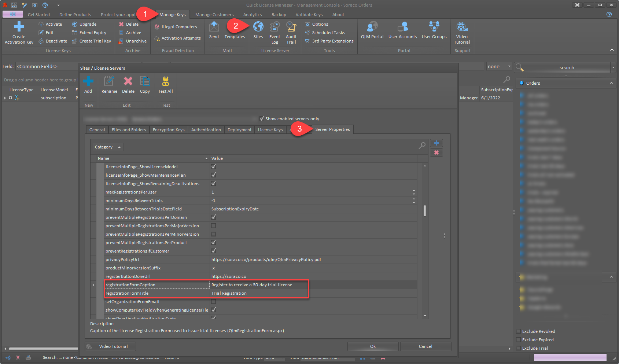Open the Sites license server icon
This screenshot has height=364, width=619.
pyautogui.click(x=258, y=27)
